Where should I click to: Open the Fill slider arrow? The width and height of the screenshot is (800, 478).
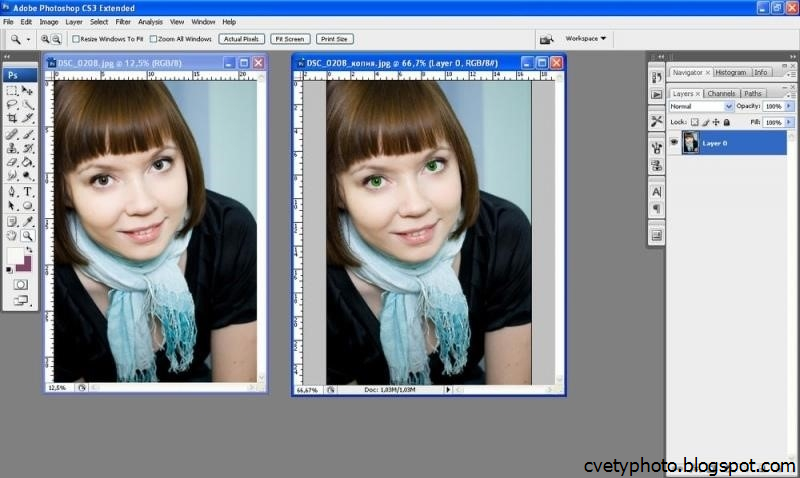click(x=789, y=122)
